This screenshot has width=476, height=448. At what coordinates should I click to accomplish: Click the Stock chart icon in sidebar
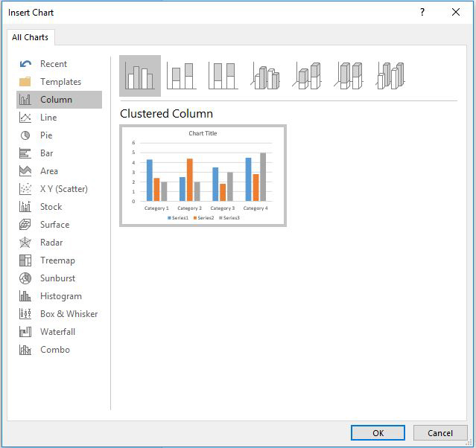click(x=25, y=207)
